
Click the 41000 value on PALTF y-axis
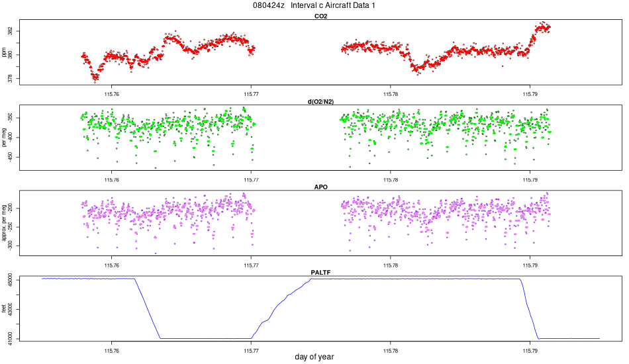pos(11,339)
